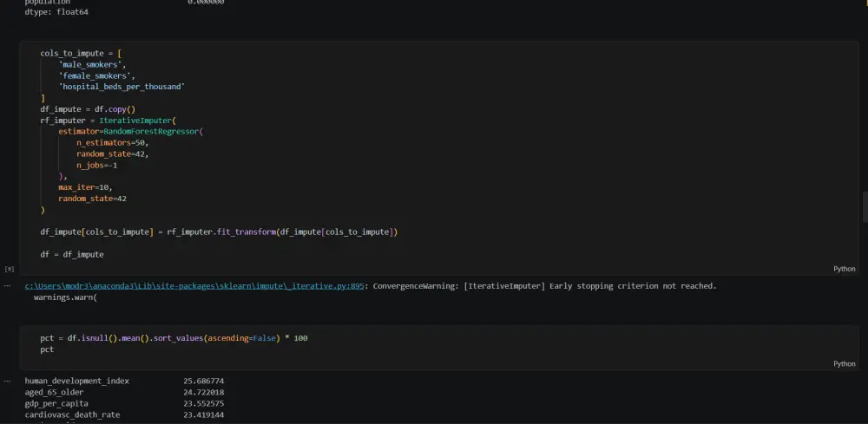The width and height of the screenshot is (868, 424).
Task: Select the 'female_smokers' string
Action: [97, 75]
